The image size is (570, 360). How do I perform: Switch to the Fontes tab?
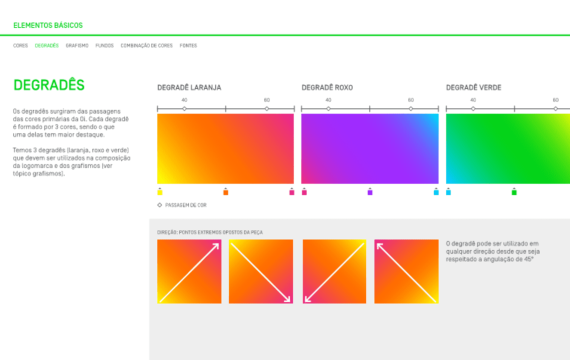188,45
